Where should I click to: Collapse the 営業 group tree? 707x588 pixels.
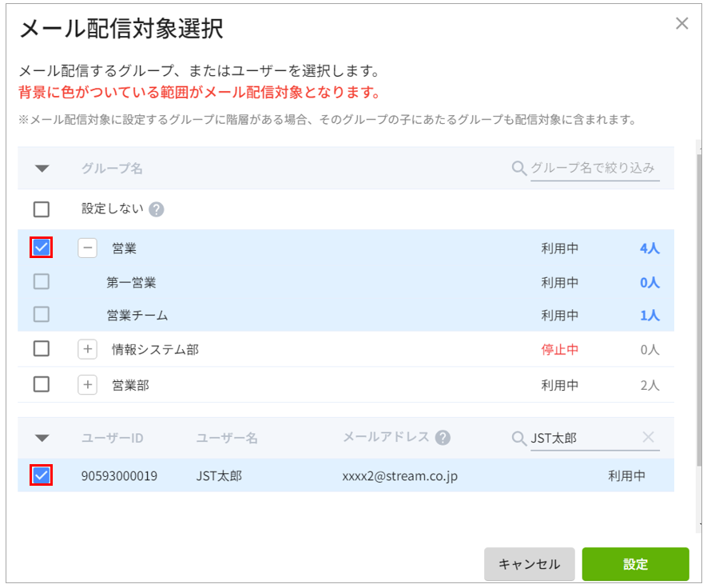click(x=87, y=248)
